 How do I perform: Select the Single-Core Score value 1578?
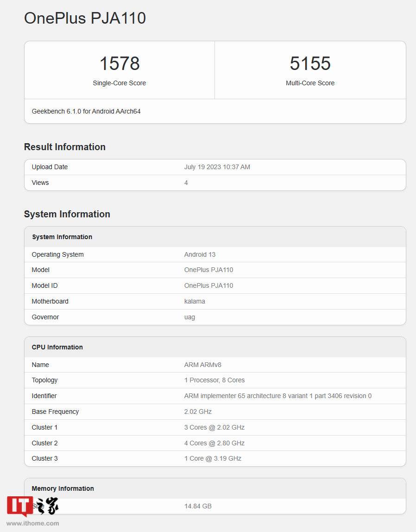pos(120,63)
